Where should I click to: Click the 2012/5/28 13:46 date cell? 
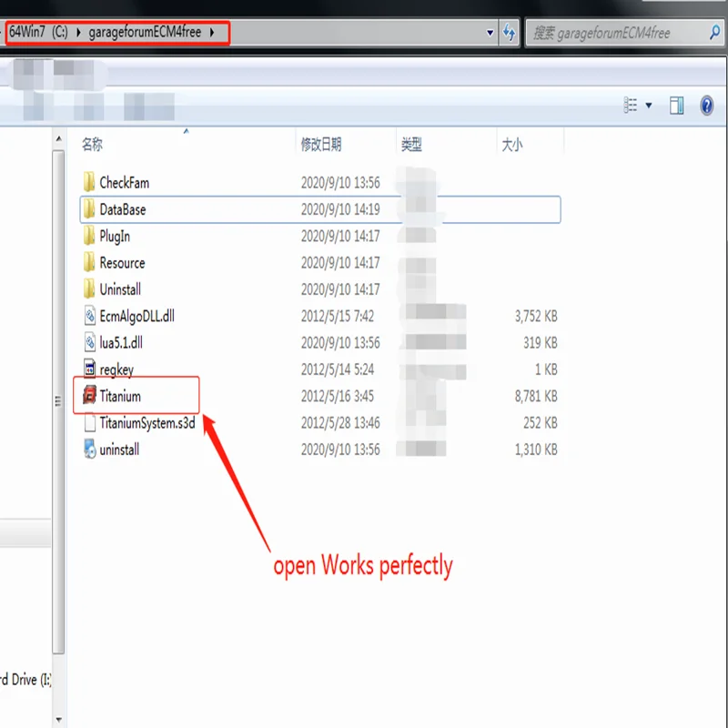pyautogui.click(x=340, y=423)
